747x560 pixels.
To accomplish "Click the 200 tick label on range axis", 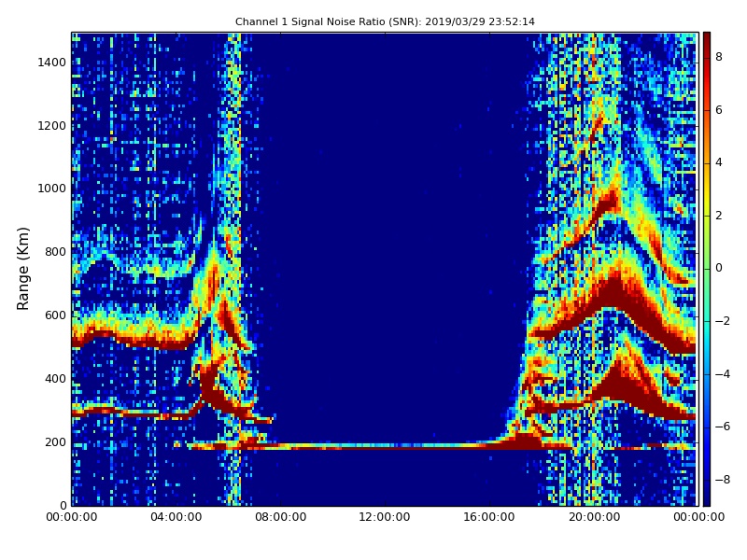I will tap(55, 441).
